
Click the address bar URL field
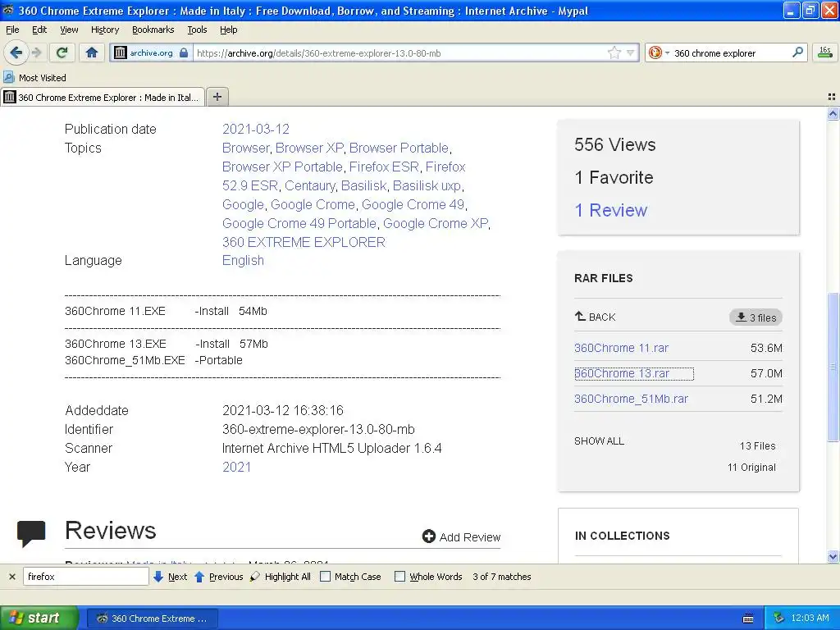tap(399, 52)
